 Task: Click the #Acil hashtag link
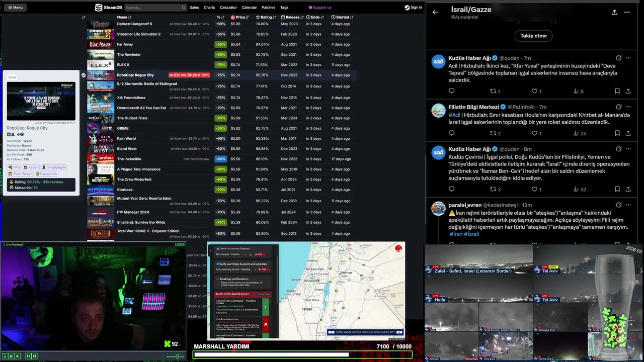(454, 115)
